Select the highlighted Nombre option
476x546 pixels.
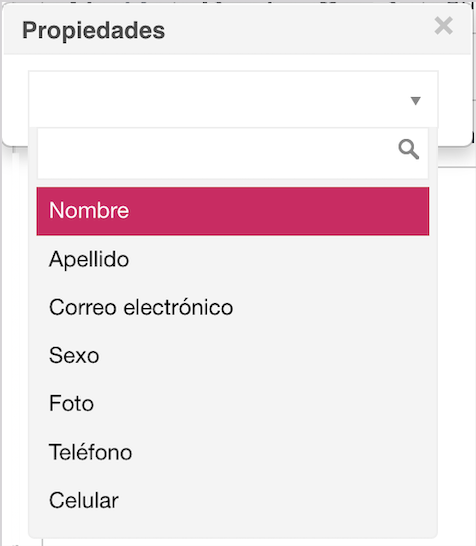pyautogui.click(x=233, y=211)
